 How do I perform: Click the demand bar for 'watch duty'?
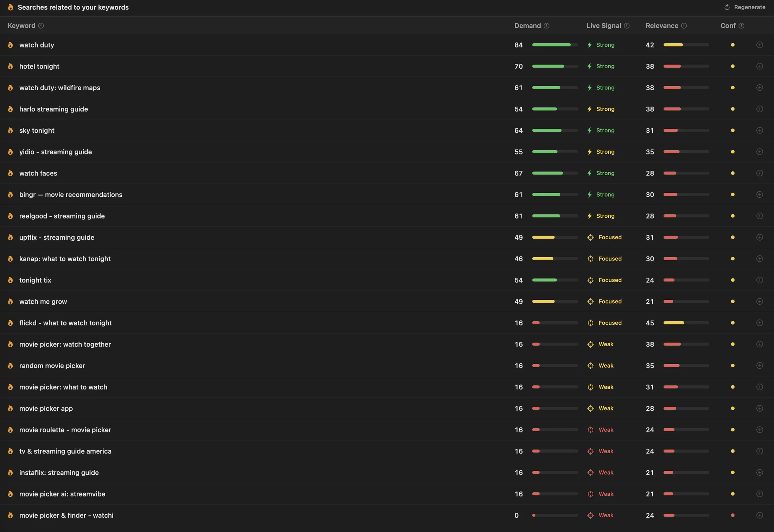(555, 45)
